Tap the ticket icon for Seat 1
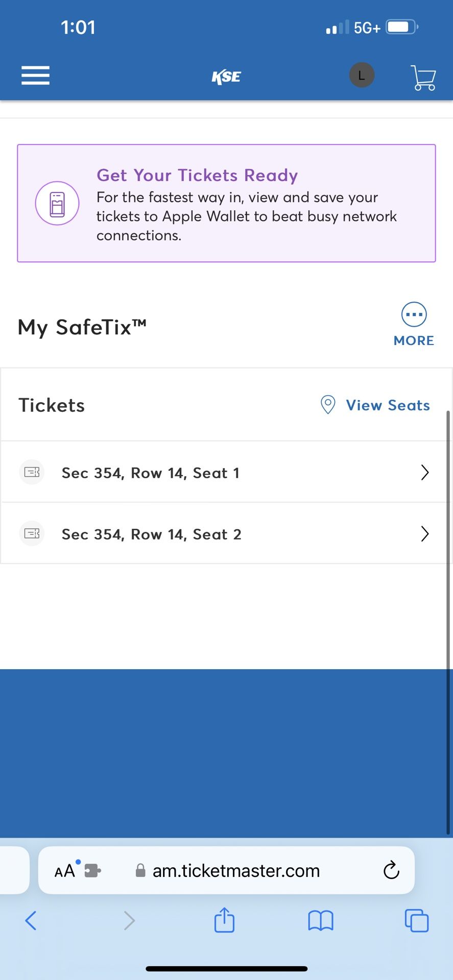 tap(32, 472)
